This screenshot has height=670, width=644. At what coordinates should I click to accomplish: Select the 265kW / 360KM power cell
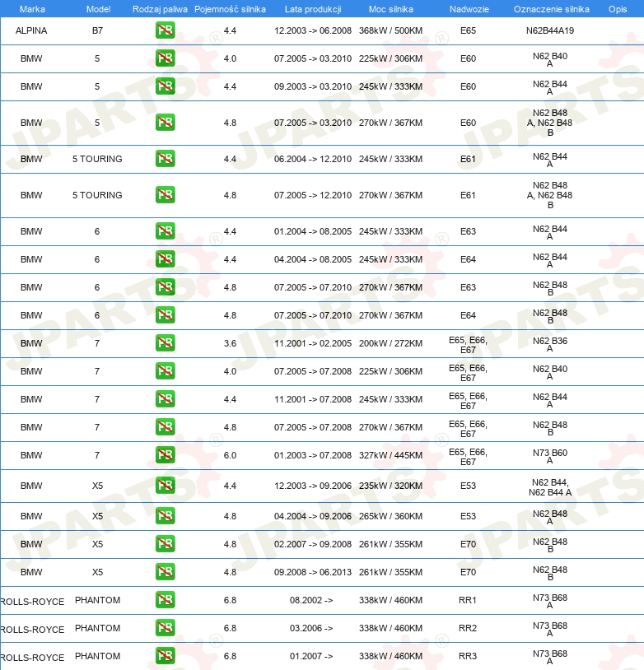pos(390,516)
